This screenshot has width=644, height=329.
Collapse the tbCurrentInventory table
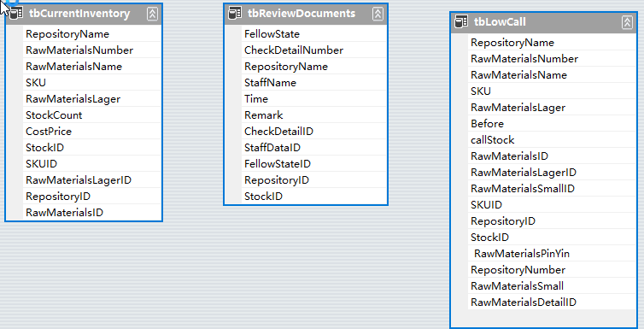click(x=152, y=14)
